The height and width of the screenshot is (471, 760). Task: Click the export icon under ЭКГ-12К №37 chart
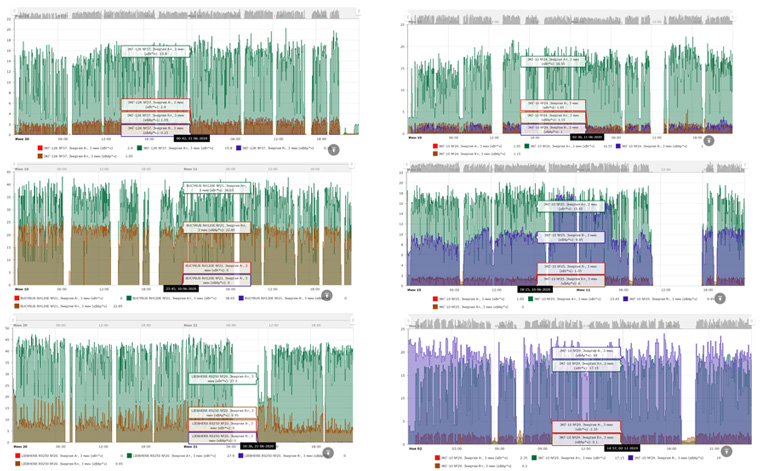pos(333,149)
